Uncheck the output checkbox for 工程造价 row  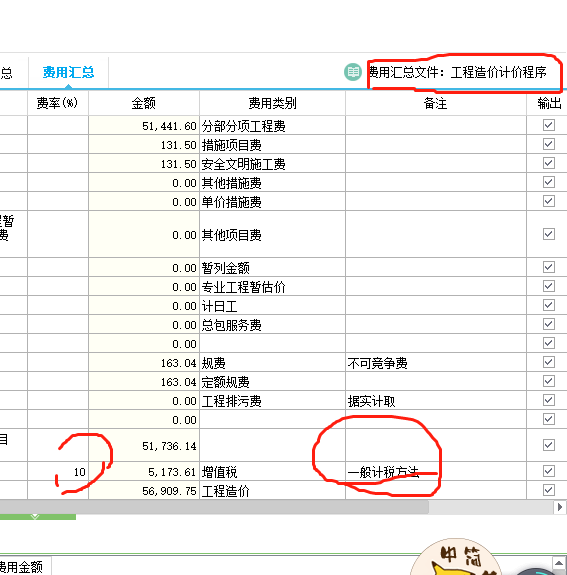(549, 490)
